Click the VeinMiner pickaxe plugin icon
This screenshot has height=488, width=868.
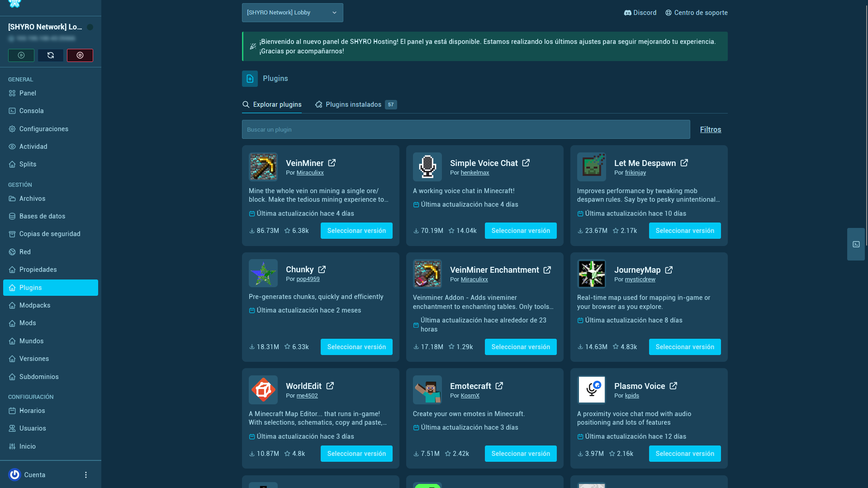263,167
